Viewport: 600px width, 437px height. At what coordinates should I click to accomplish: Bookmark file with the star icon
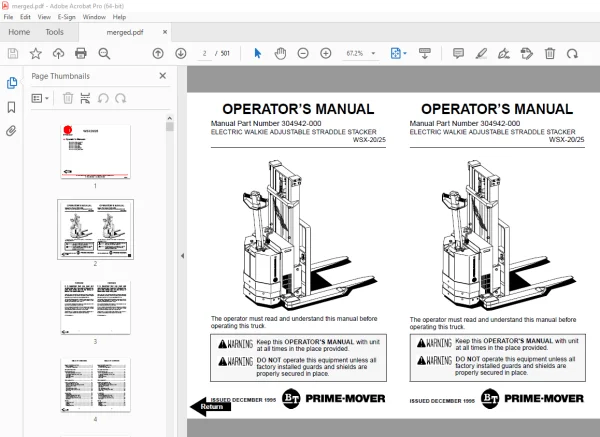(x=36, y=53)
